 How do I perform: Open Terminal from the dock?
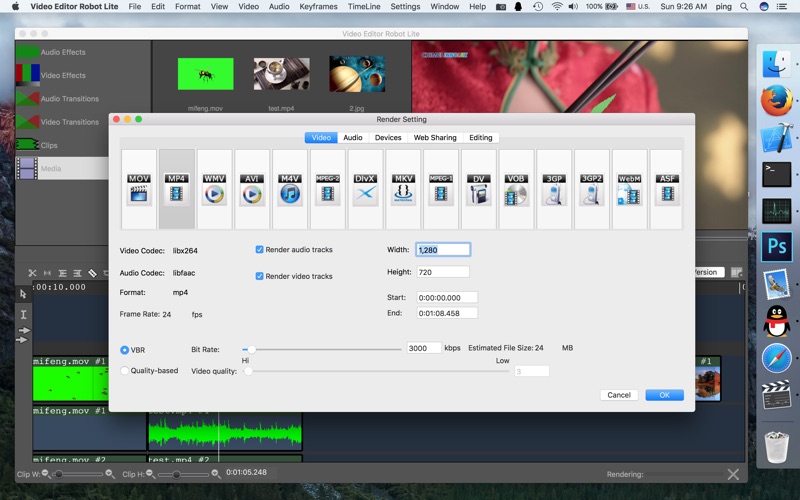(x=777, y=174)
